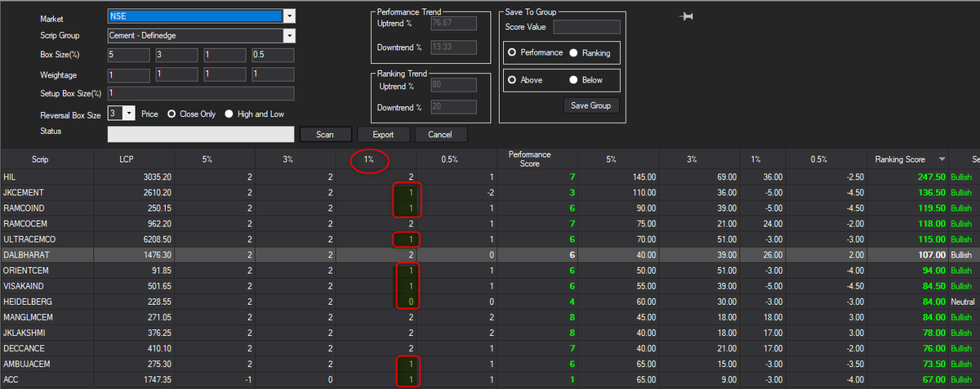This screenshot has height=389, width=980.
Task: Select the HIL scrip row
Action: [x=490, y=177]
